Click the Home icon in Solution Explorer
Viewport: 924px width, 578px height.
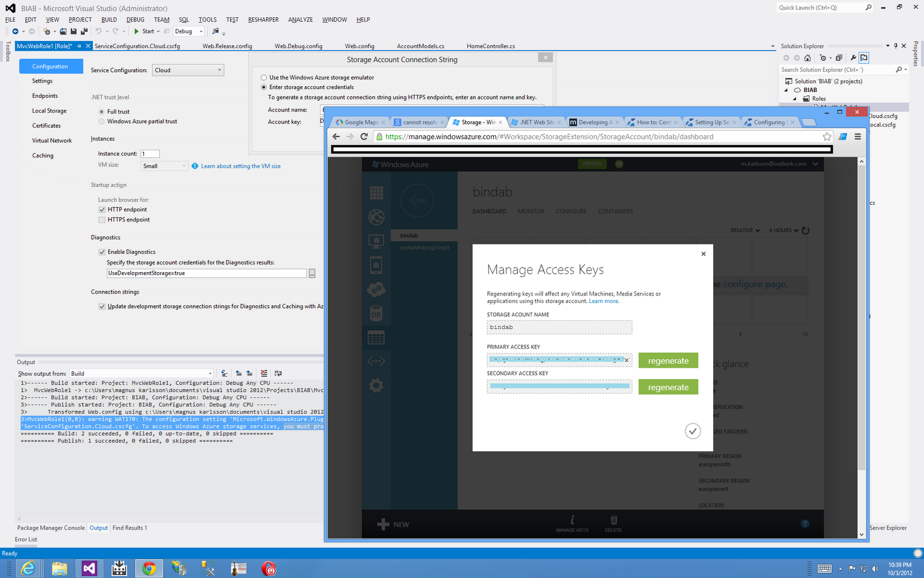[x=807, y=58]
